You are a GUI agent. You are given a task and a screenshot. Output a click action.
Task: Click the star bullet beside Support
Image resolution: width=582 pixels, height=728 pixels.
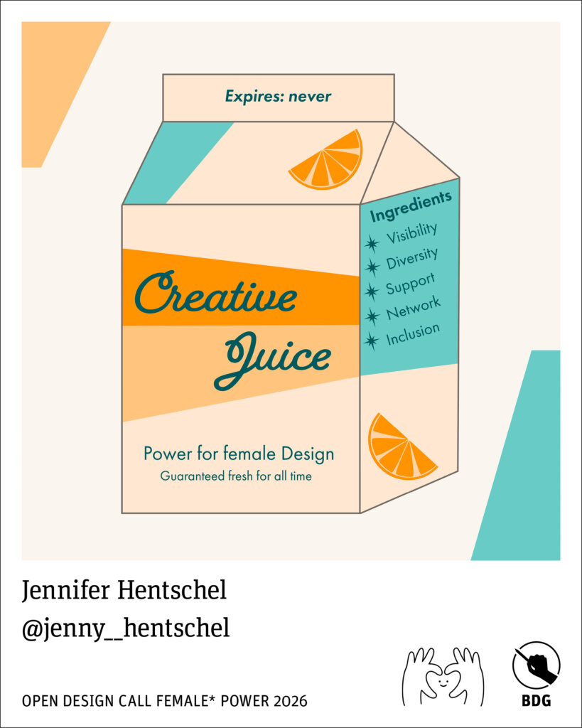[371, 291]
